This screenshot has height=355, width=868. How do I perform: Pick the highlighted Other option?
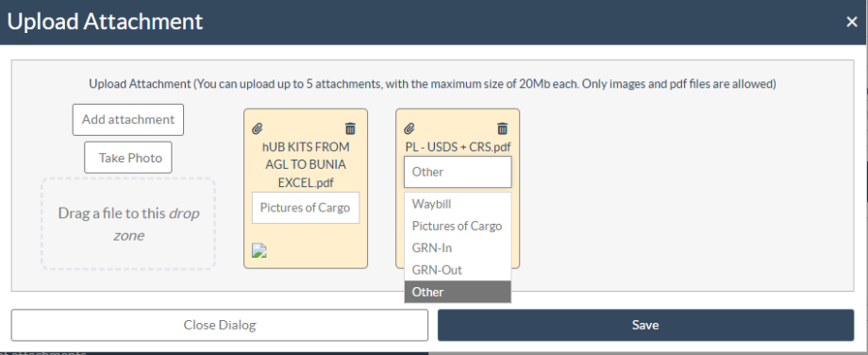pyautogui.click(x=458, y=292)
